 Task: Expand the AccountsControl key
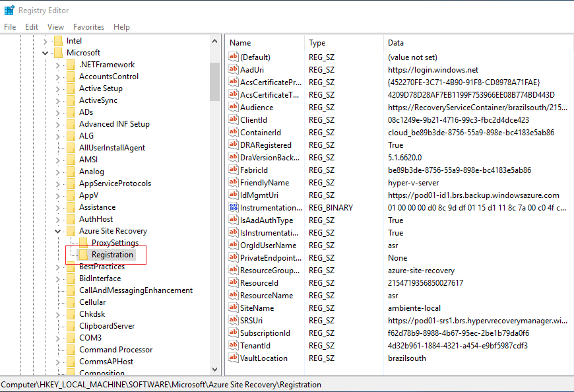(x=57, y=77)
